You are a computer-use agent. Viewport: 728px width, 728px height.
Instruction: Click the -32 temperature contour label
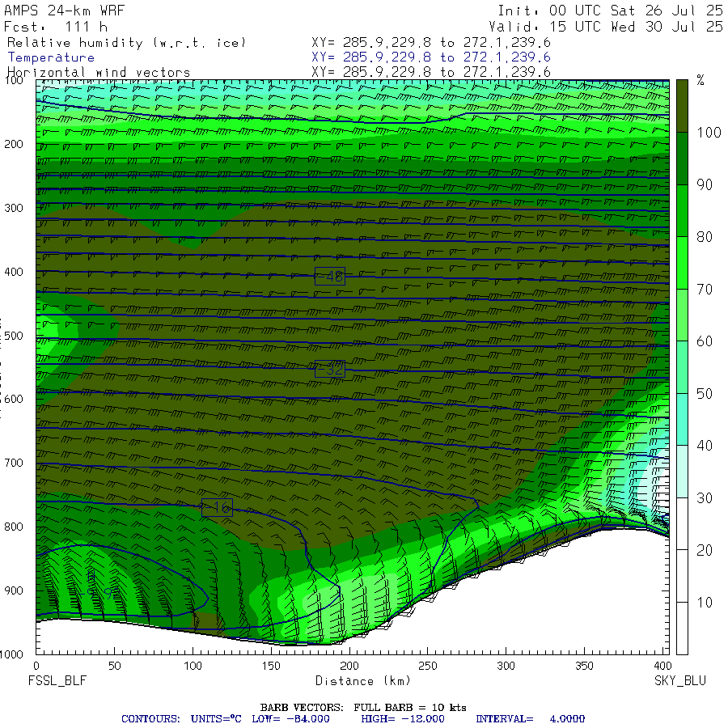pyautogui.click(x=330, y=369)
